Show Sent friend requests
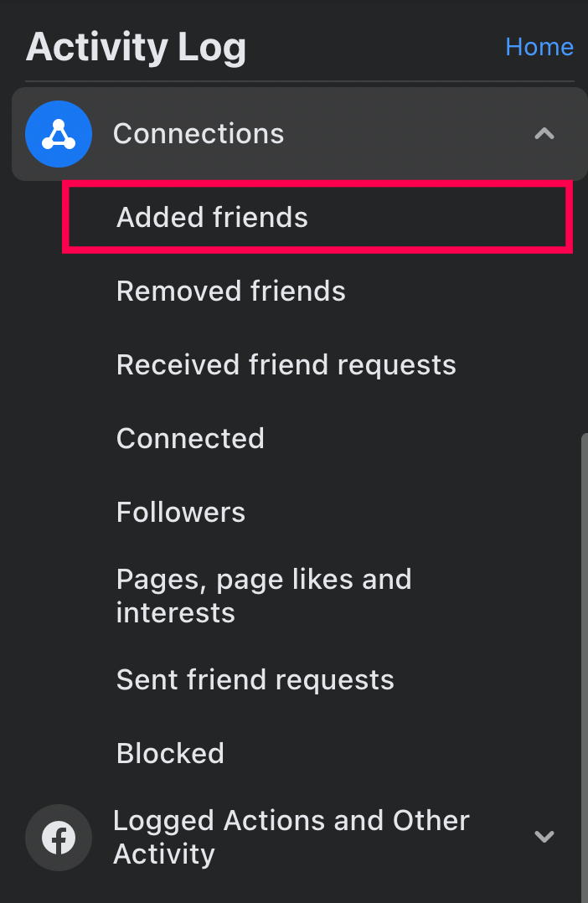 [255, 679]
